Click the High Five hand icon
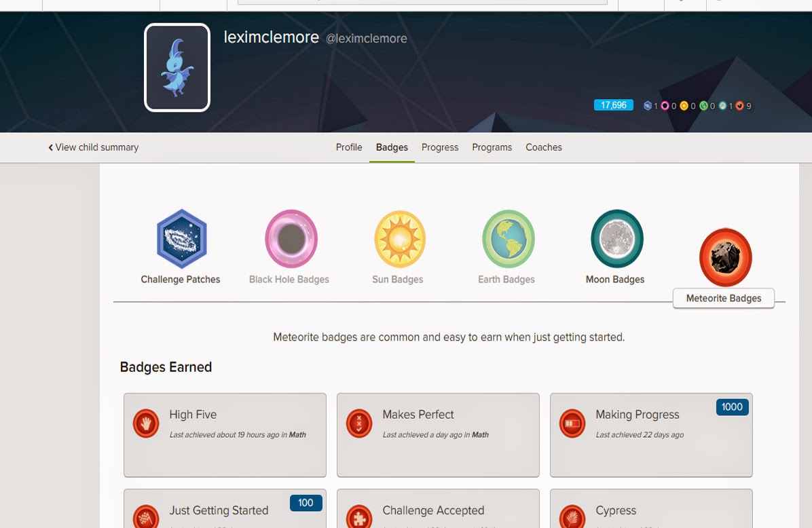Image resolution: width=812 pixels, height=528 pixels. (146, 423)
